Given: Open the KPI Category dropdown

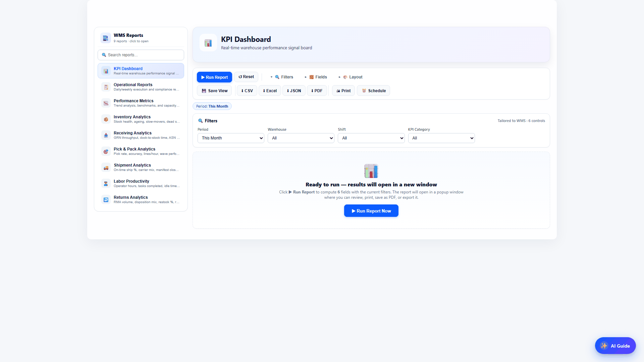Looking at the screenshot, I should point(441,138).
